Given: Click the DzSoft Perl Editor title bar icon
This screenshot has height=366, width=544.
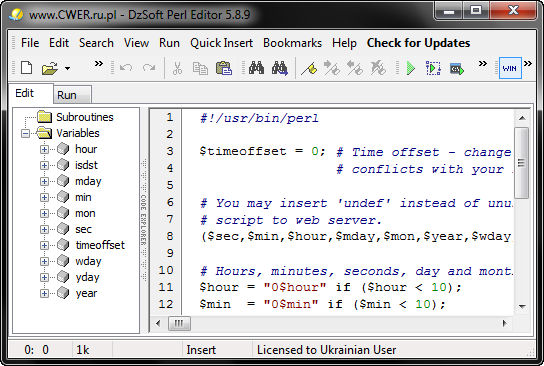Looking at the screenshot, I should point(16,14).
